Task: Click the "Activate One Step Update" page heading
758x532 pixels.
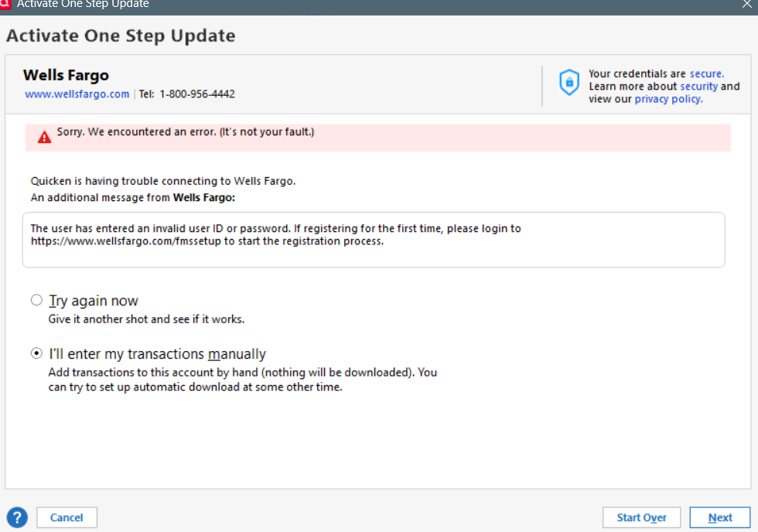Action: point(121,36)
